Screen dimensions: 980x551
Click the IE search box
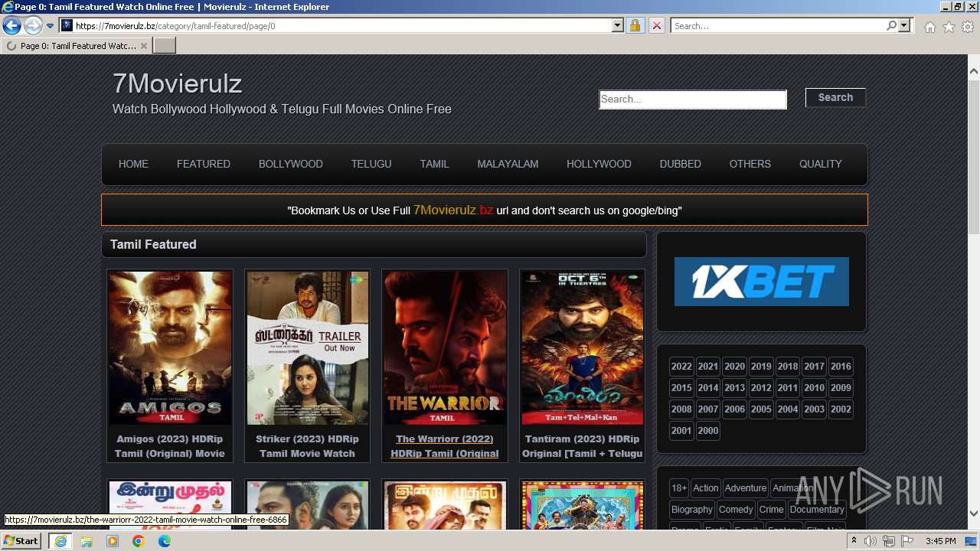[x=777, y=25]
